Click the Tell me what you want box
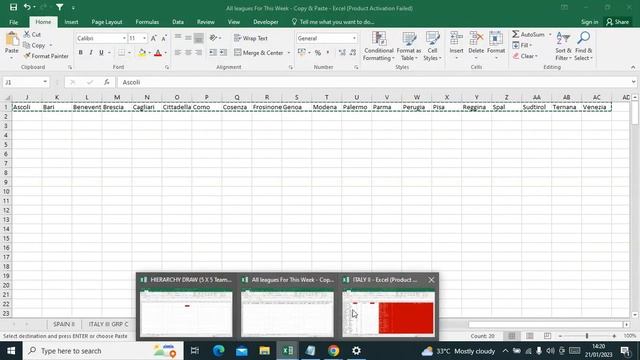Viewport: 640px width, 360px height. click(x=333, y=22)
